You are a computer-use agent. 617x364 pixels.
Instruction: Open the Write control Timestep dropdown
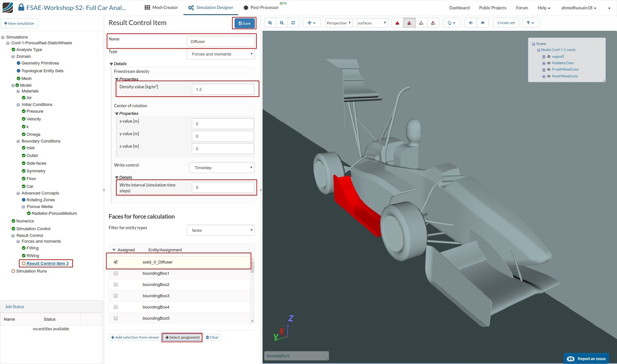click(x=222, y=168)
